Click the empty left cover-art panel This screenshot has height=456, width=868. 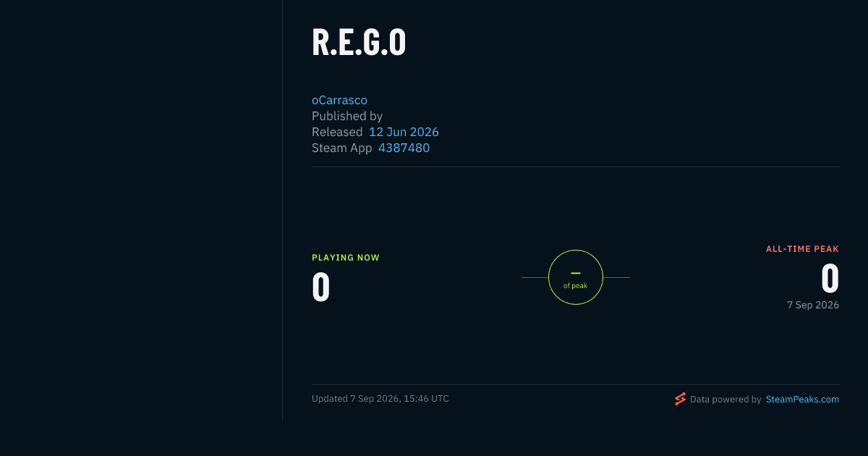[141, 210]
